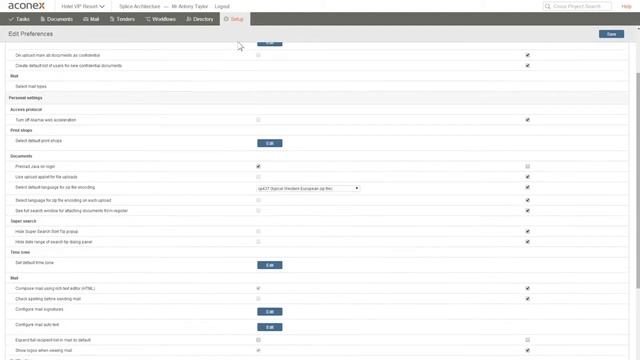Toggle the language on each upload setting checkbox
Screen dimensions: 640x360
pos(258,200)
